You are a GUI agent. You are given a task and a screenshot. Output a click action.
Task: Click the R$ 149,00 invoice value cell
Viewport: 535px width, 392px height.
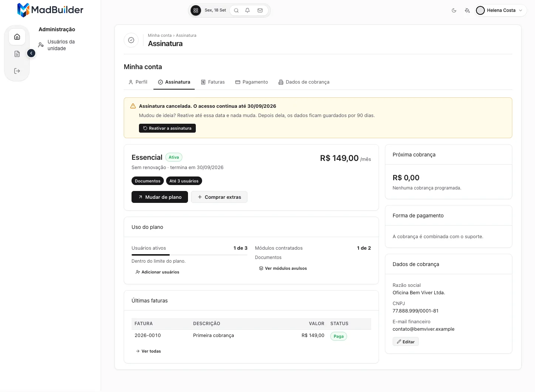(x=313, y=336)
